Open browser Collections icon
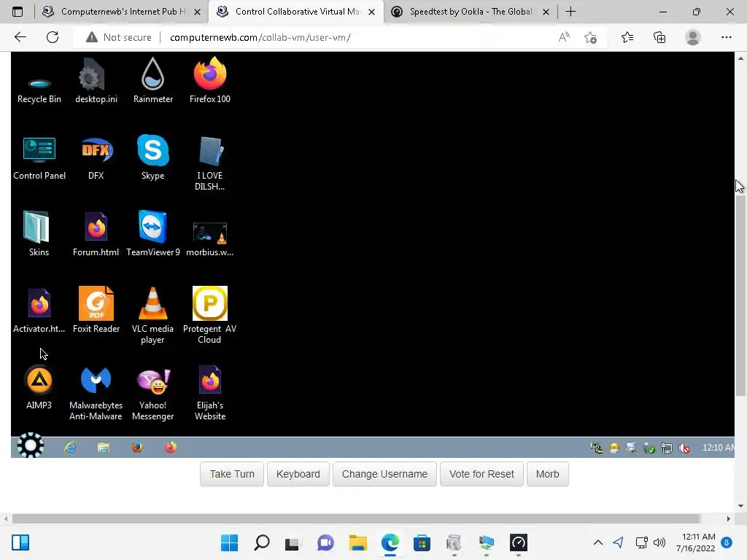 [659, 37]
